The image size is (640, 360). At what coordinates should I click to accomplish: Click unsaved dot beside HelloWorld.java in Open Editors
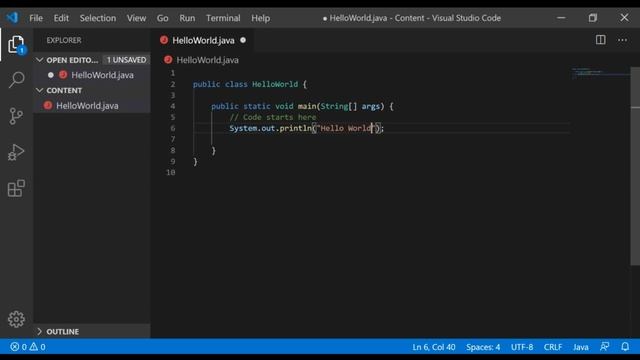pos(51,75)
